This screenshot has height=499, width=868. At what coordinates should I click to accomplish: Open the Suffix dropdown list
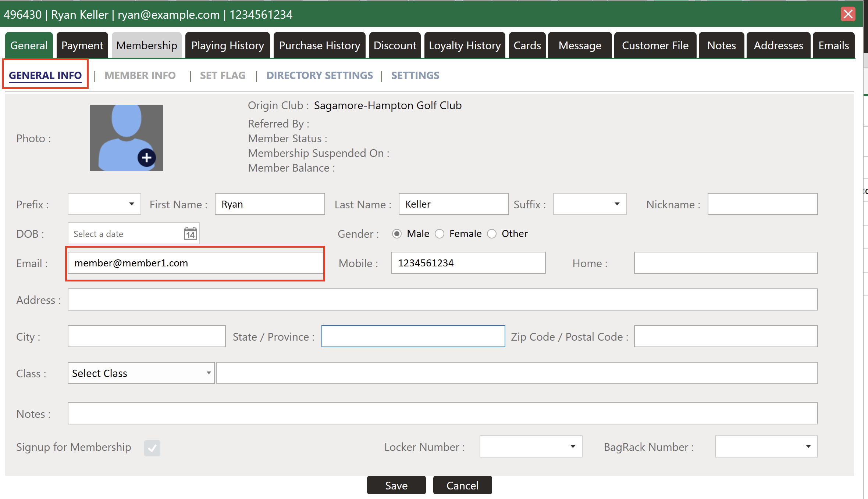589,204
